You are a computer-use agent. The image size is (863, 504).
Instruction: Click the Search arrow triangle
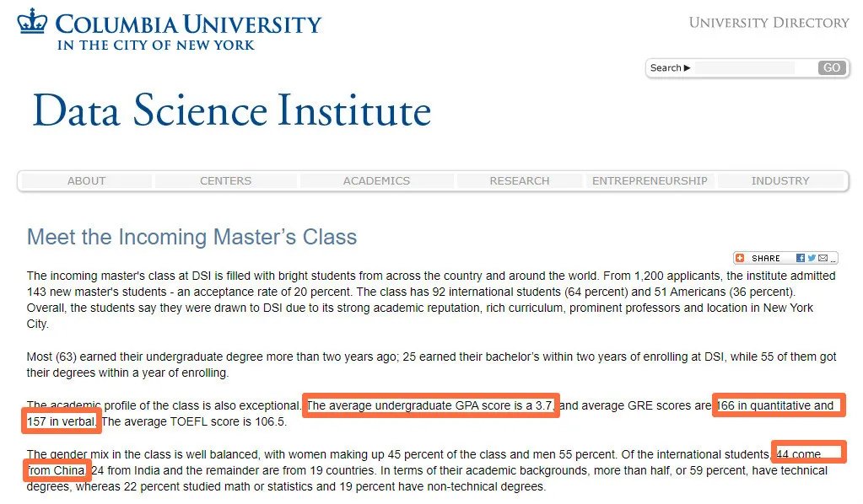pos(687,68)
